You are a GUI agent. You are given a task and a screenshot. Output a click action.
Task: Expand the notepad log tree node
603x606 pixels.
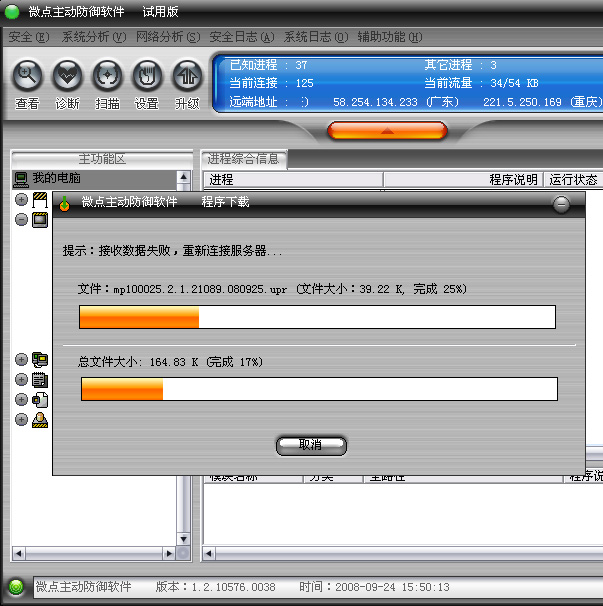point(21,379)
